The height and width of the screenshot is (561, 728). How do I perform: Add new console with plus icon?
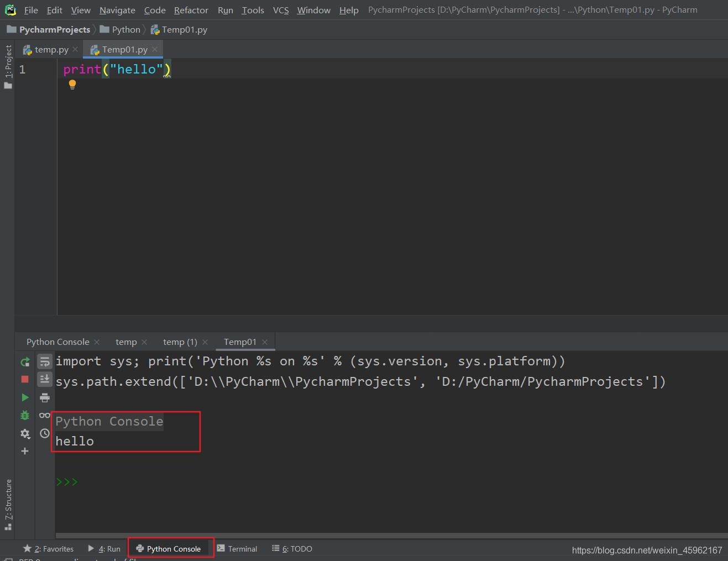pyautogui.click(x=25, y=451)
